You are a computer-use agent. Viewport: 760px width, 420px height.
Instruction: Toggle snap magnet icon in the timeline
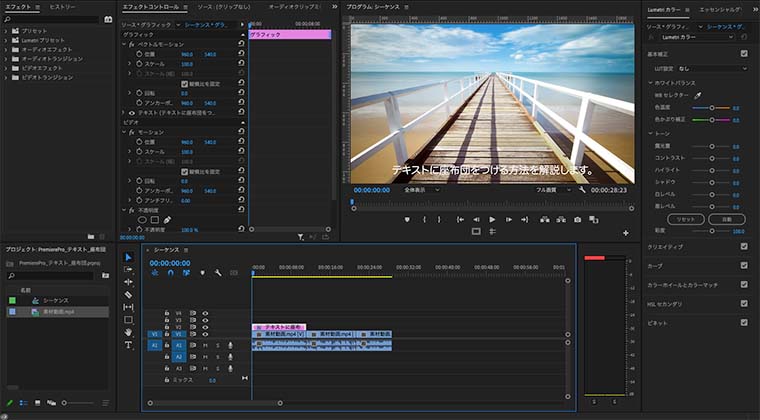pyautogui.click(x=171, y=273)
